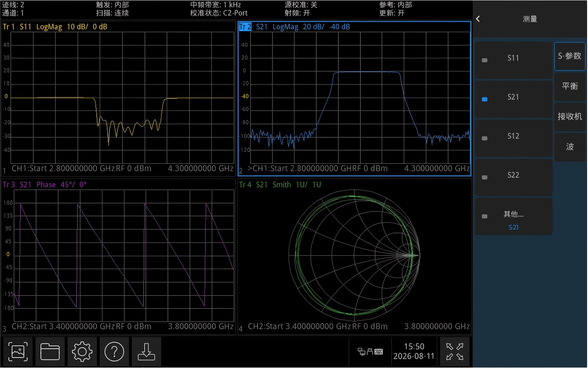Click the 源校准: 关 status entry
This screenshot has width=588, height=368.
tap(301, 5)
